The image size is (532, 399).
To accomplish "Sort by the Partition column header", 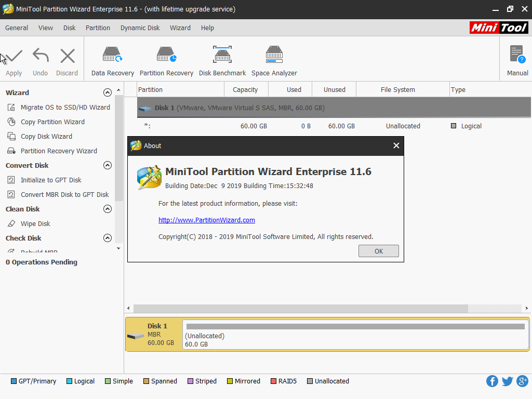I will click(x=180, y=89).
